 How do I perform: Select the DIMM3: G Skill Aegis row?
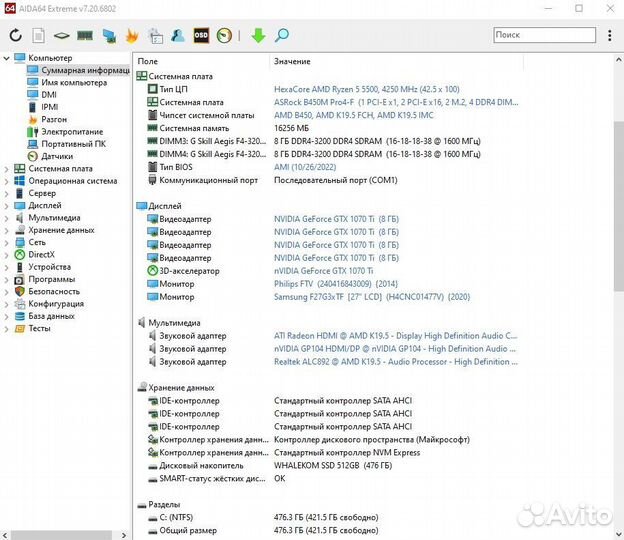(x=314, y=141)
